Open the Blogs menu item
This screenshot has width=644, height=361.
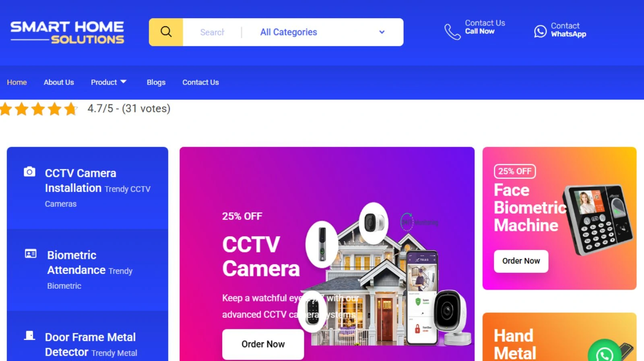pos(156,82)
